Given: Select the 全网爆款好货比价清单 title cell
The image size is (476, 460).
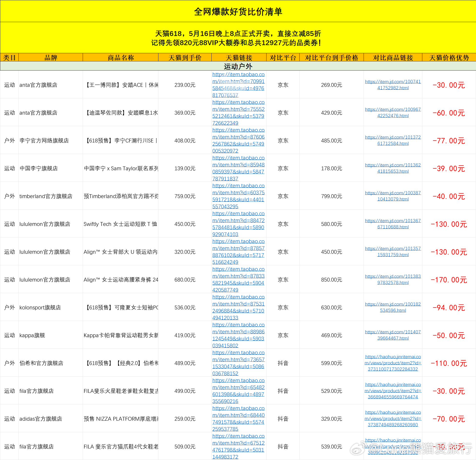Looking at the screenshot, I should pos(238,11).
